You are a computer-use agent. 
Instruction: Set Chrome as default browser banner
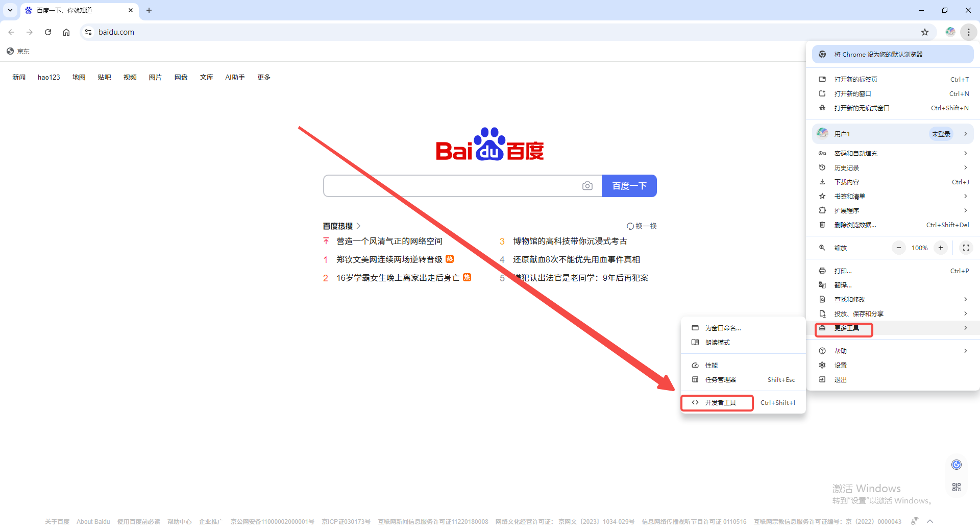tap(893, 54)
